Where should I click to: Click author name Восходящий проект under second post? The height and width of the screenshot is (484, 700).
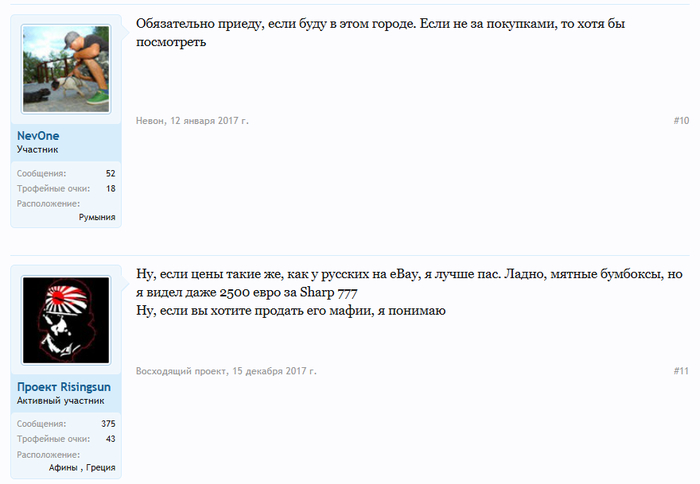181,371
